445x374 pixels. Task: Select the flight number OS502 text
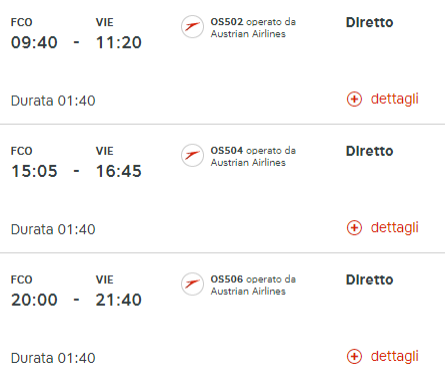tap(227, 22)
